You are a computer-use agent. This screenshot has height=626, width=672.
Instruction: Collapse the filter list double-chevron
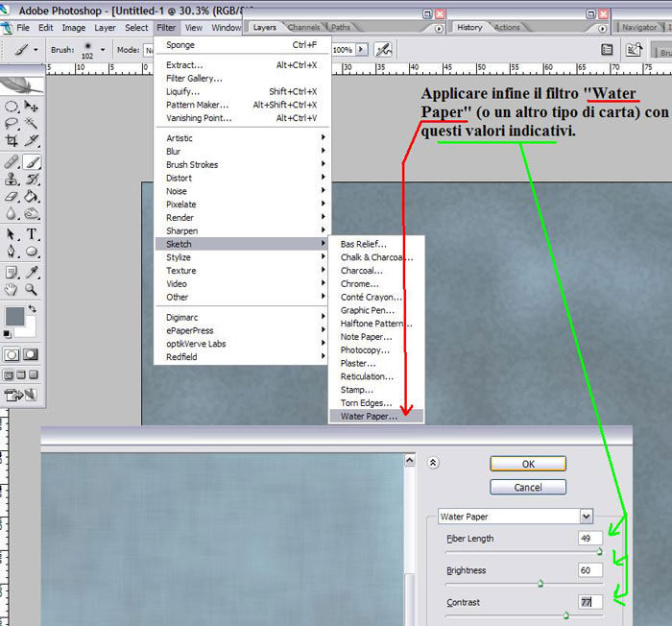click(x=433, y=463)
